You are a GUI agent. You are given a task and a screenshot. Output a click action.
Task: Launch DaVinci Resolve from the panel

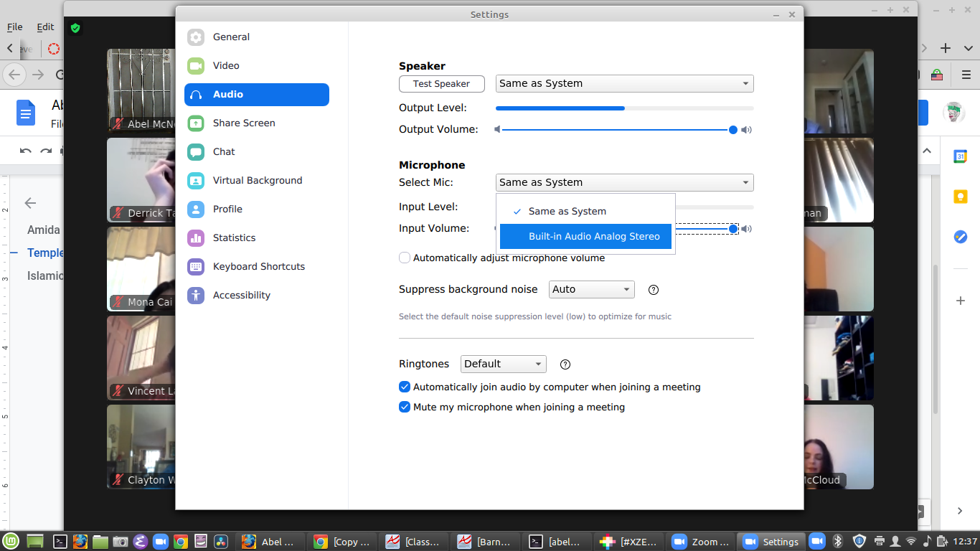tap(221, 542)
